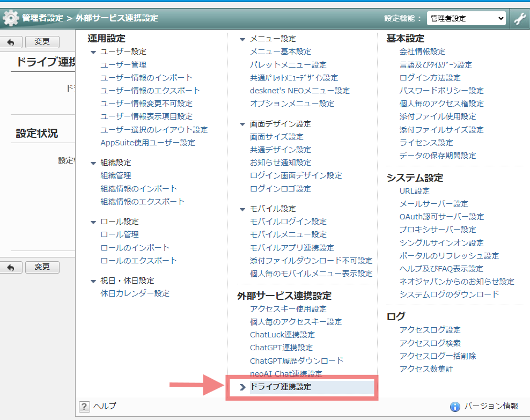Click the help question mark icon

[84, 406]
